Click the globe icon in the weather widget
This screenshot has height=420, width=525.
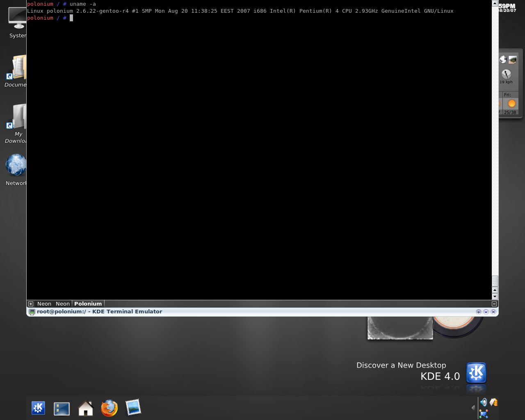tap(503, 60)
